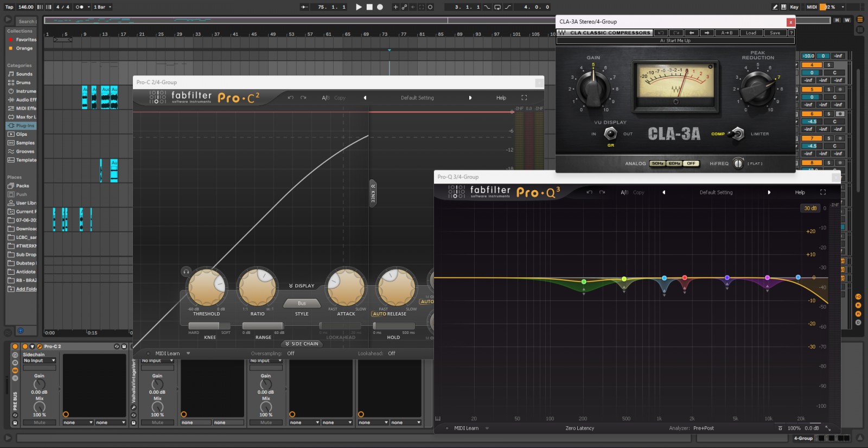Toggle Key map mode switch
The width and height of the screenshot is (868, 448).
pos(794,7)
